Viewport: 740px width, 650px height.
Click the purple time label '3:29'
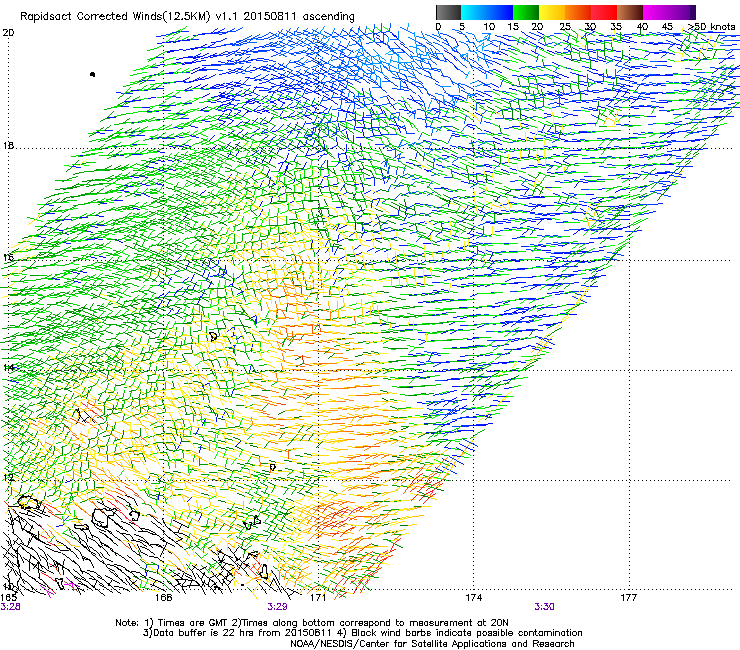(x=278, y=607)
